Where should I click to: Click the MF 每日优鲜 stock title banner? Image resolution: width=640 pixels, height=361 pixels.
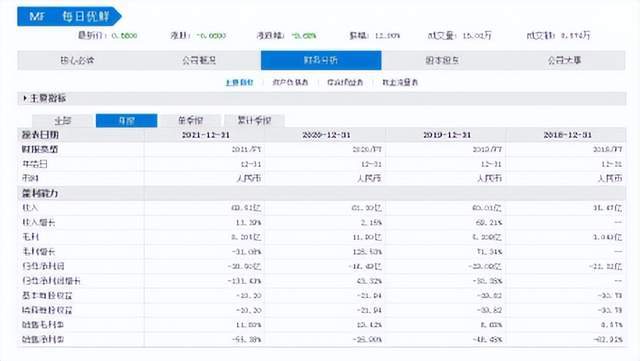[69, 16]
